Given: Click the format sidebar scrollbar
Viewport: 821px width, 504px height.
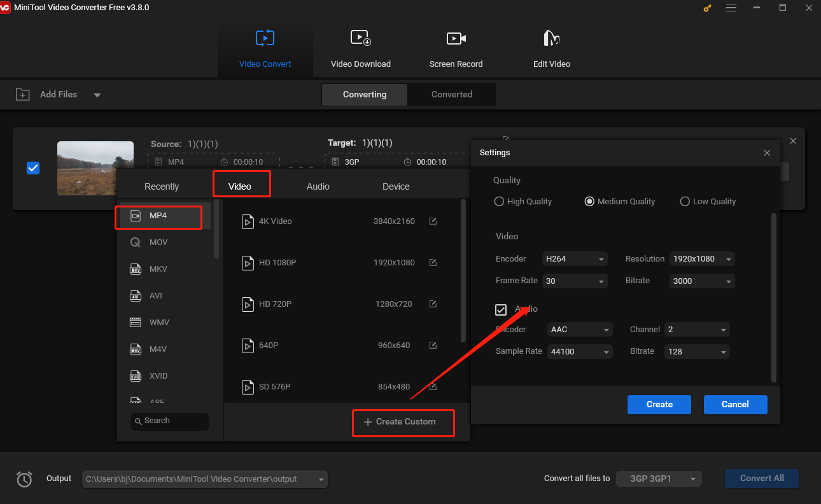Looking at the screenshot, I should pos(216,229).
